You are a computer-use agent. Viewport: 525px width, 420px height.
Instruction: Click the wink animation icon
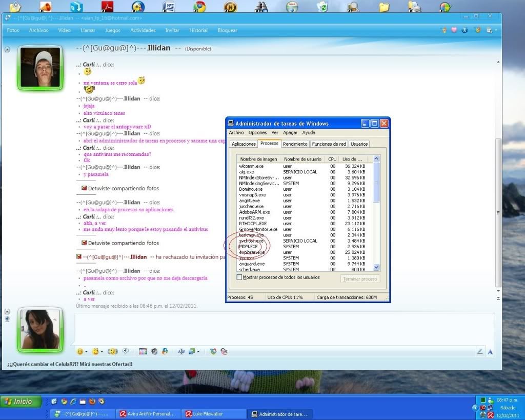coord(95,352)
